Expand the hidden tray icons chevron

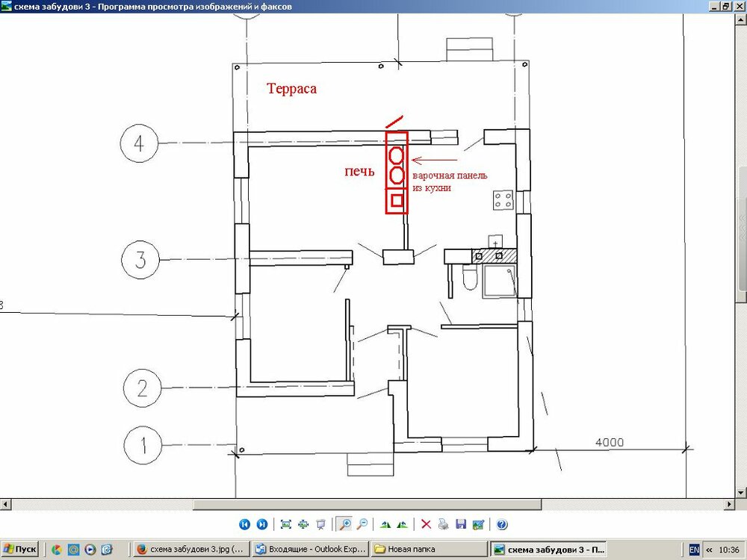[x=708, y=550]
